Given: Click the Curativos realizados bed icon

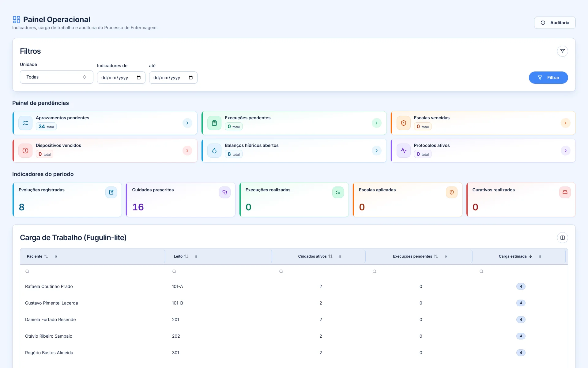Looking at the screenshot, I should [x=565, y=192].
